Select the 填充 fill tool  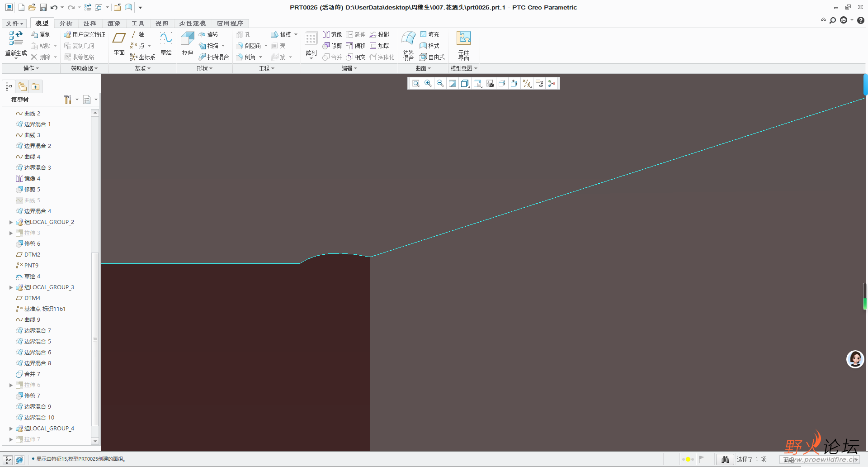click(429, 34)
